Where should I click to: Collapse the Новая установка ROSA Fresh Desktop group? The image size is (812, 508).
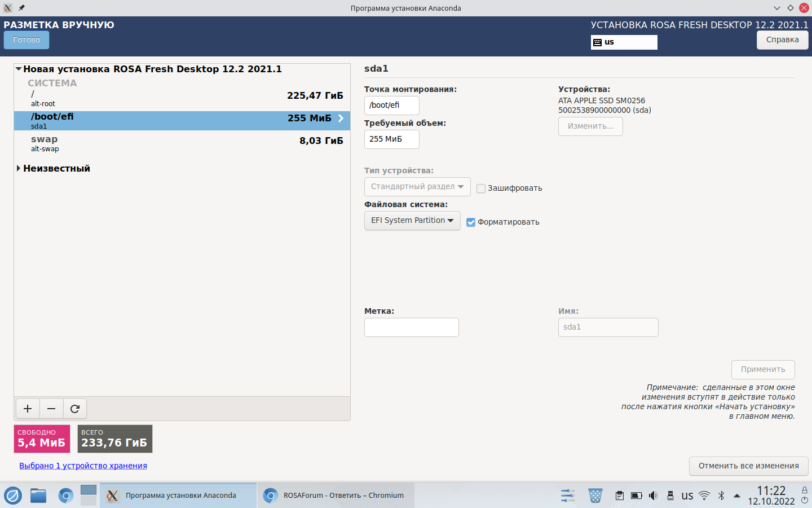(x=19, y=69)
